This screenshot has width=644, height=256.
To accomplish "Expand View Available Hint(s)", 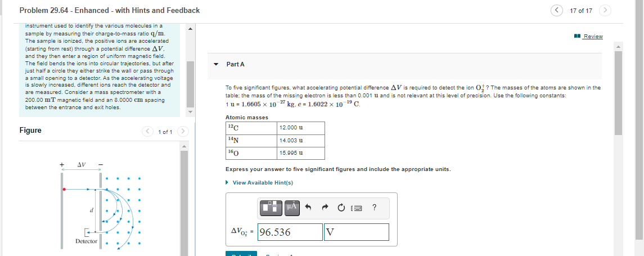I will coord(259,183).
